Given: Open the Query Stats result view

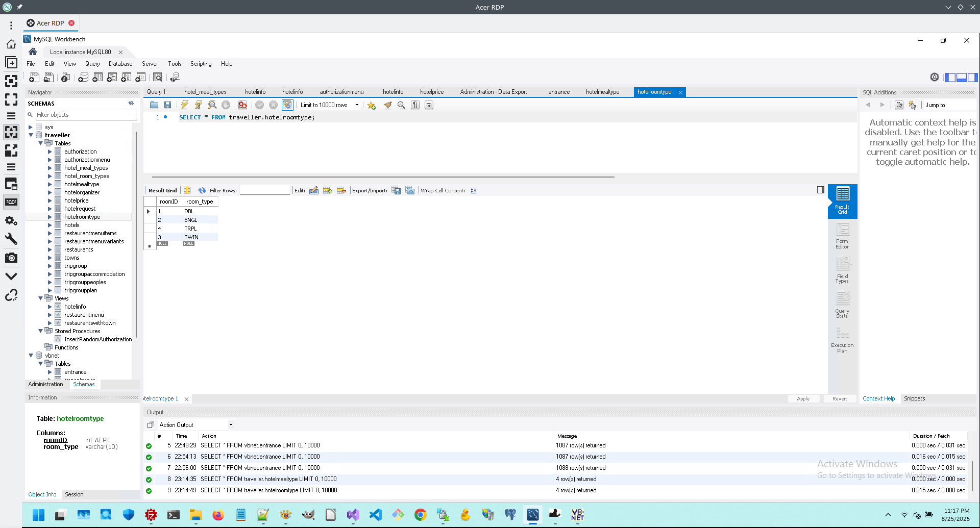Looking at the screenshot, I should [842, 305].
